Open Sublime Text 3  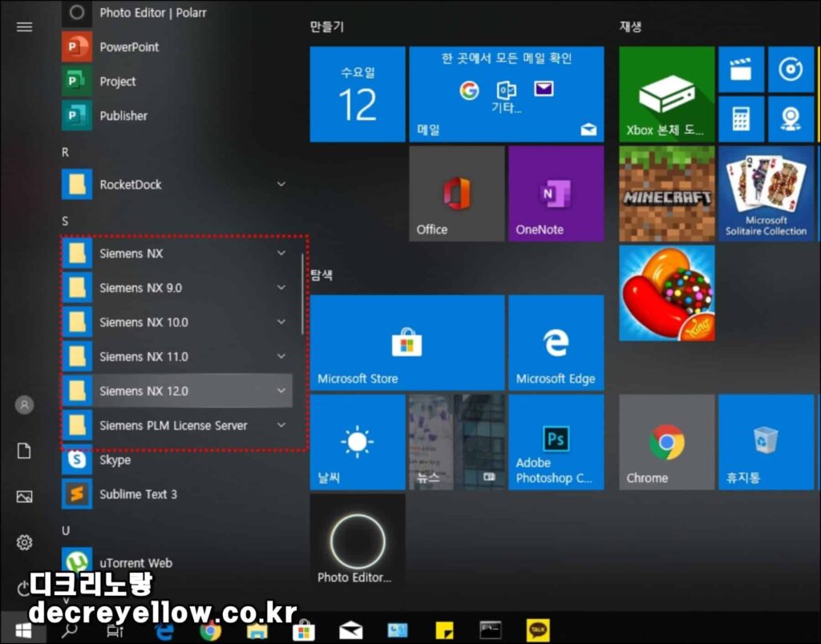coord(176,494)
